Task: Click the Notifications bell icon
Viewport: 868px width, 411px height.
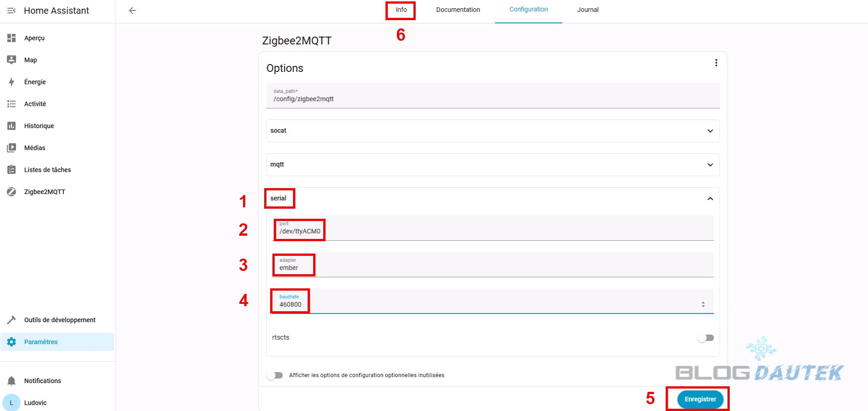Action: click(11, 381)
